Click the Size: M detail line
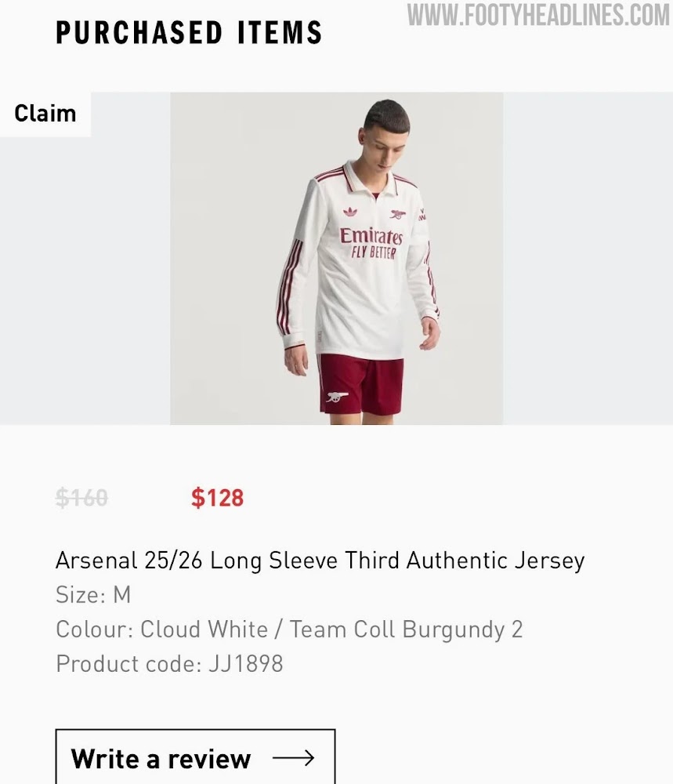Screen dimensions: 673x784 pyautogui.click(x=93, y=595)
